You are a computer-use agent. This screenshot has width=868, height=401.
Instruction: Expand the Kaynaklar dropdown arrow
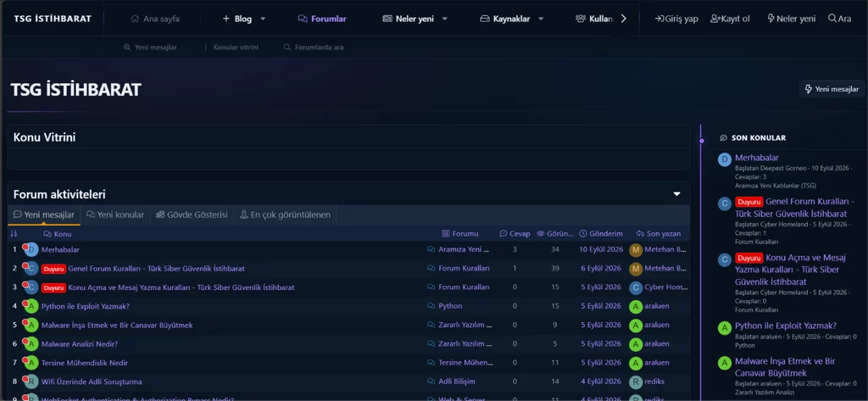point(541,19)
